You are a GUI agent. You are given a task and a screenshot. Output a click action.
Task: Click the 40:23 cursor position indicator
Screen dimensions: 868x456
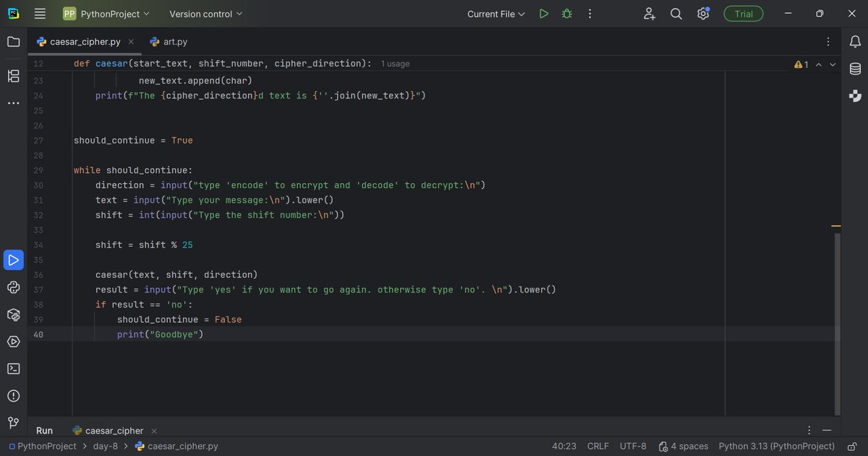click(564, 447)
